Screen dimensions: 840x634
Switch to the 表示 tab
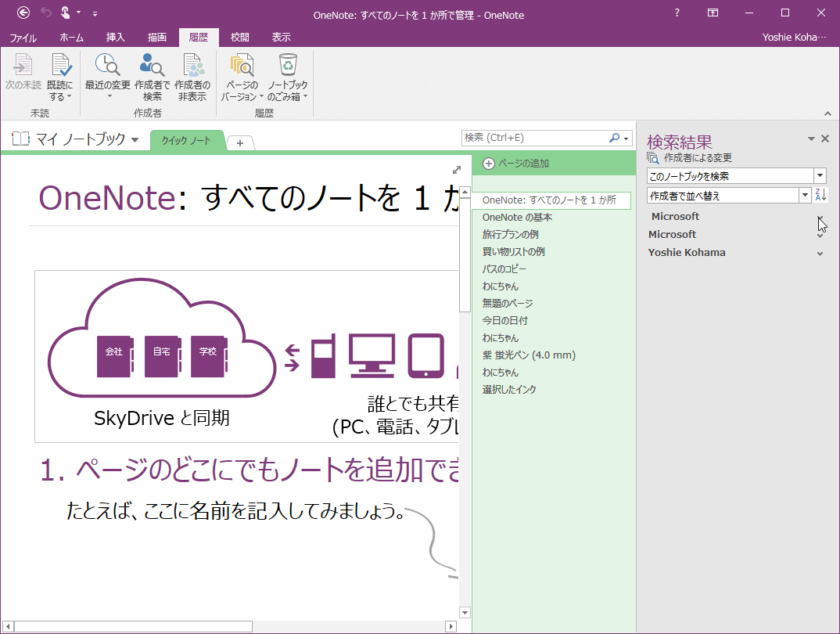click(x=282, y=38)
